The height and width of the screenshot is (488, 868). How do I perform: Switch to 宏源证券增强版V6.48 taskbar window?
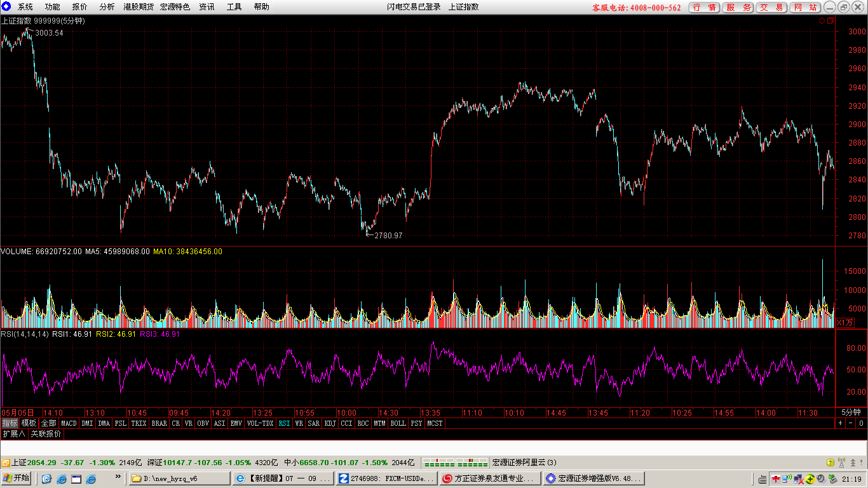(594, 478)
